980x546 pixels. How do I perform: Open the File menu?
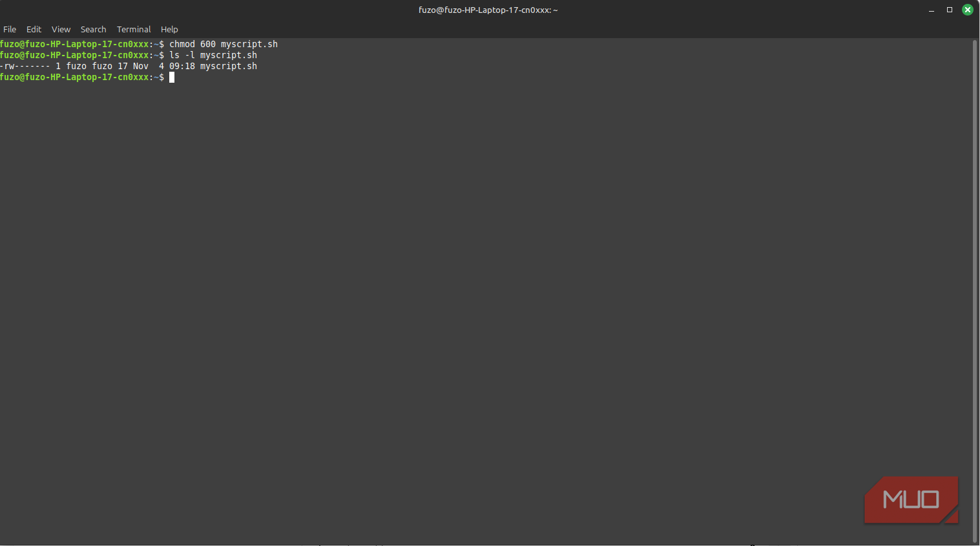(x=10, y=29)
